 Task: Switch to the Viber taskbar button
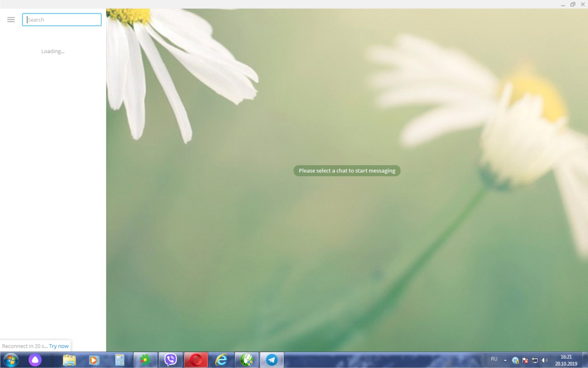171,360
